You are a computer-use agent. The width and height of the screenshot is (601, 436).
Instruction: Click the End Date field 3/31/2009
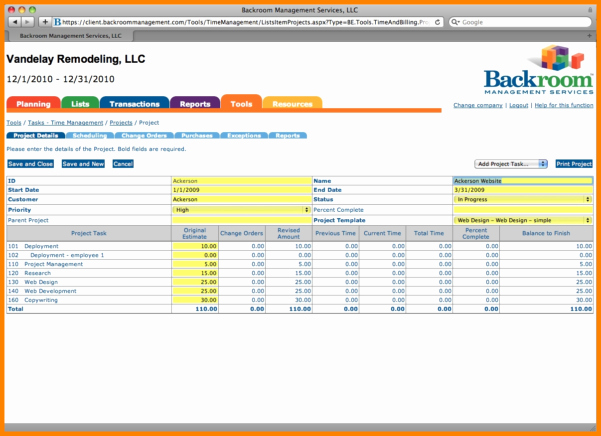pos(523,190)
